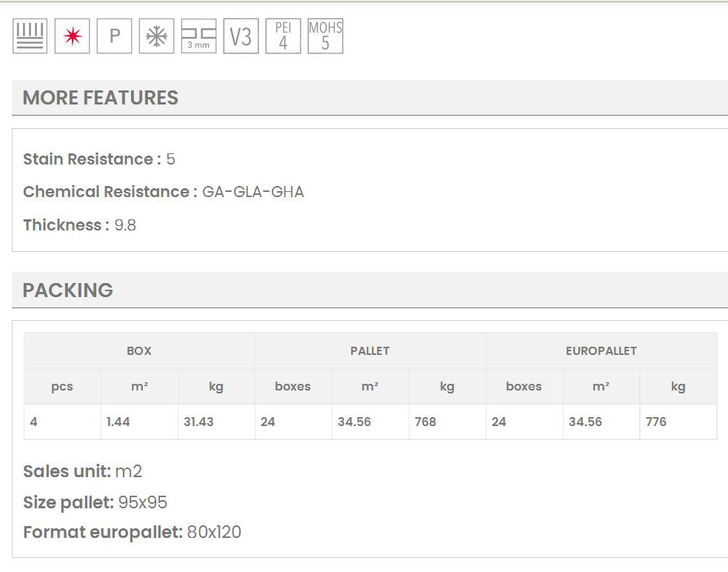Viewport: 728px width, 572px height.
Task: Select the V3 shade variation icon
Action: pyautogui.click(x=241, y=36)
